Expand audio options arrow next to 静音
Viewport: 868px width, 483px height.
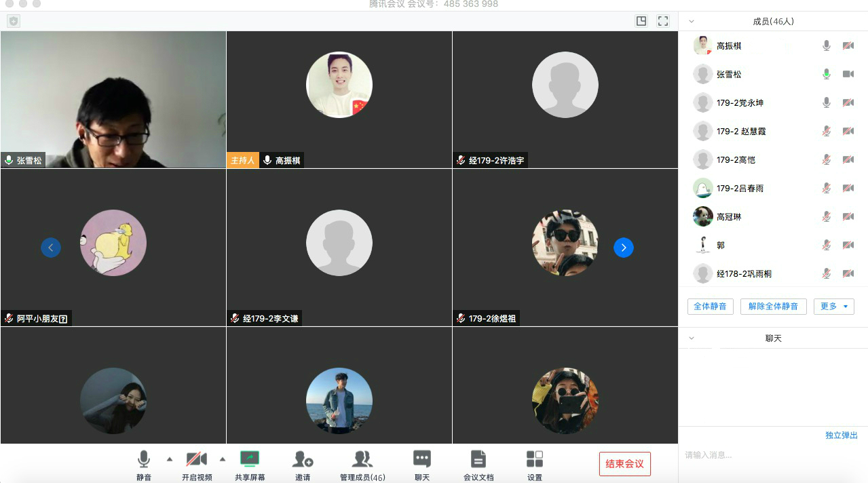[170, 459]
